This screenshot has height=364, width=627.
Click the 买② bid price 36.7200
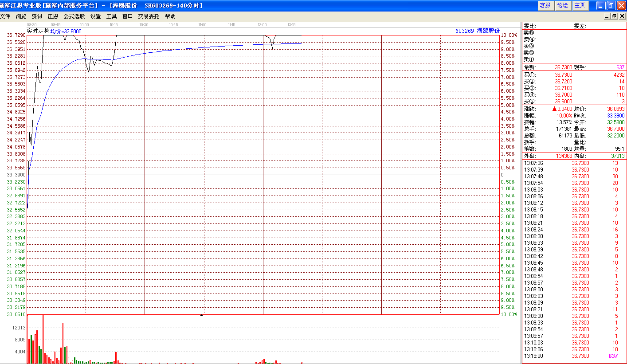click(x=564, y=82)
